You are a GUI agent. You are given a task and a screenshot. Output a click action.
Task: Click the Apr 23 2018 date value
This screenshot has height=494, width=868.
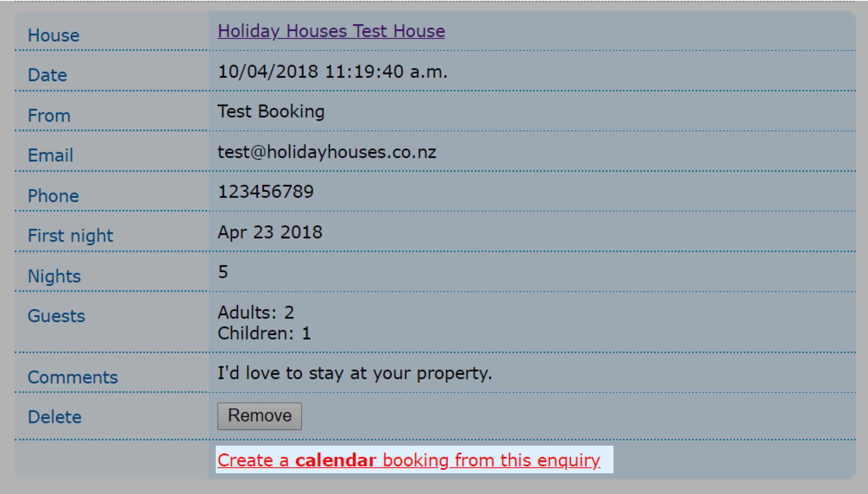click(x=270, y=232)
